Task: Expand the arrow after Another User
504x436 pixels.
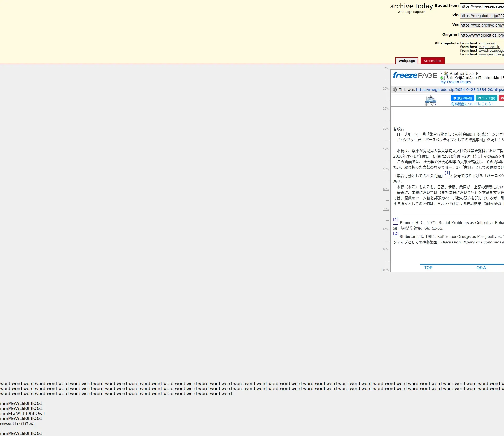Action: [x=477, y=74]
